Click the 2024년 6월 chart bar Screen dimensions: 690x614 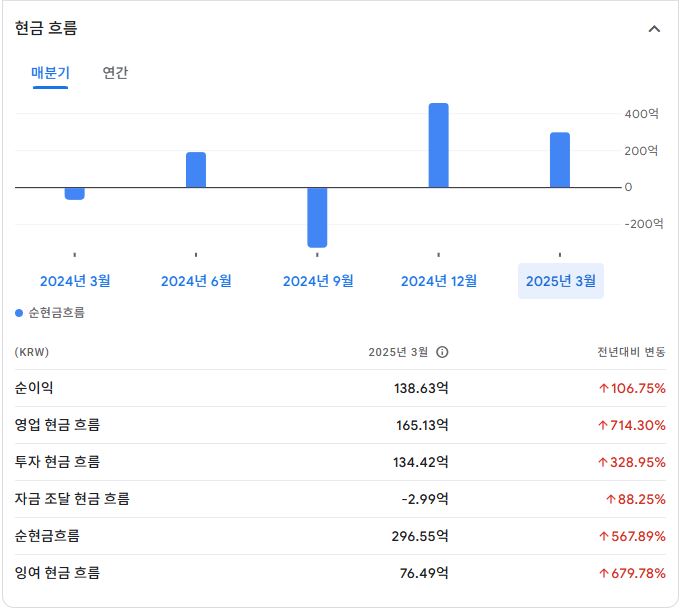196,170
